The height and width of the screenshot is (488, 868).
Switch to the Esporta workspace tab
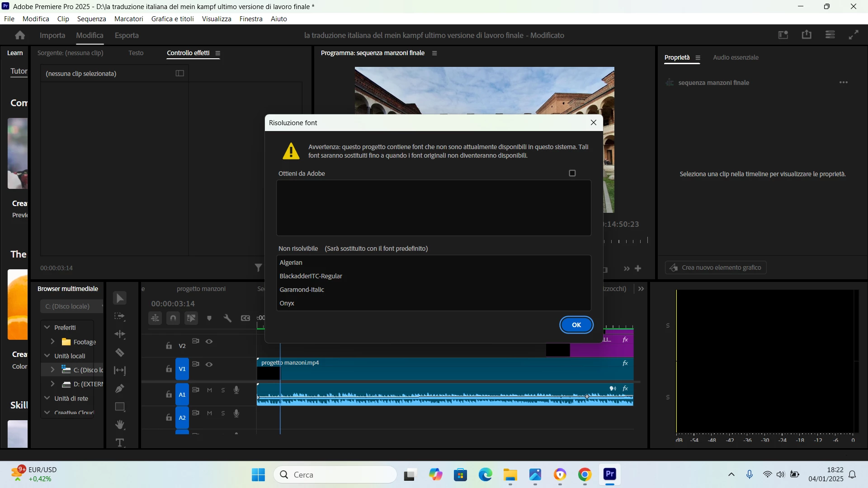[x=127, y=35]
